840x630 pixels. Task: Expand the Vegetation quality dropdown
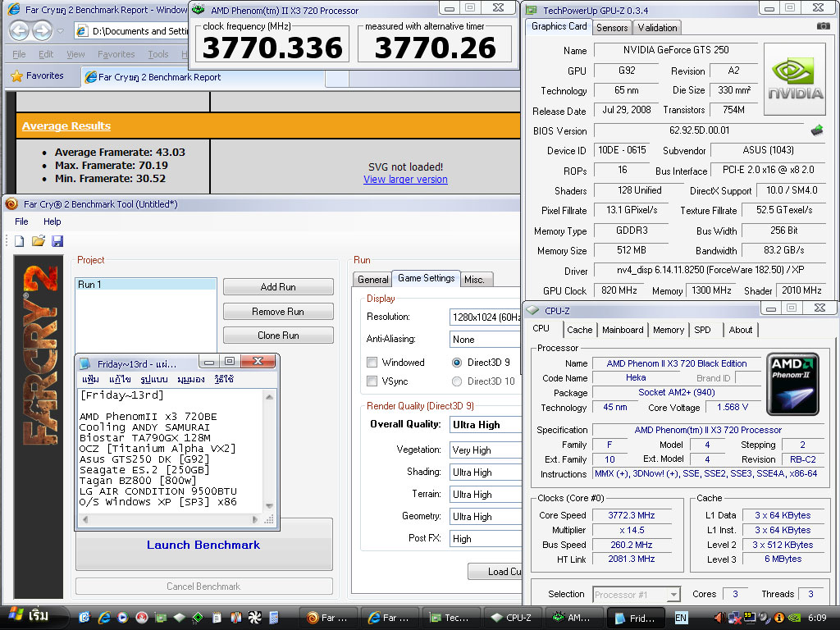[x=486, y=450]
